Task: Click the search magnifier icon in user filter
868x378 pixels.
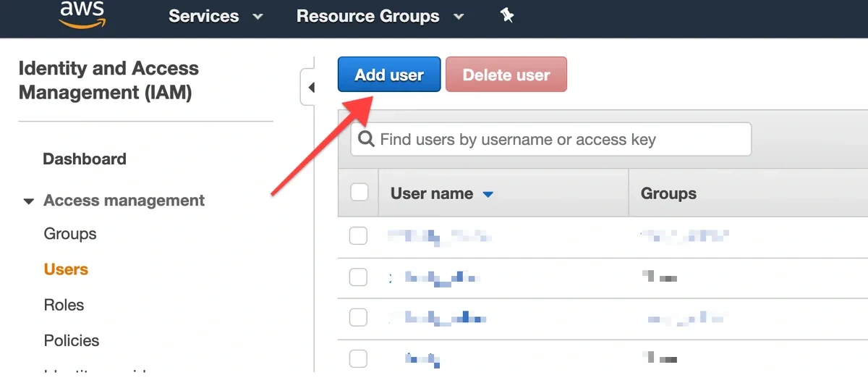Action: (367, 139)
